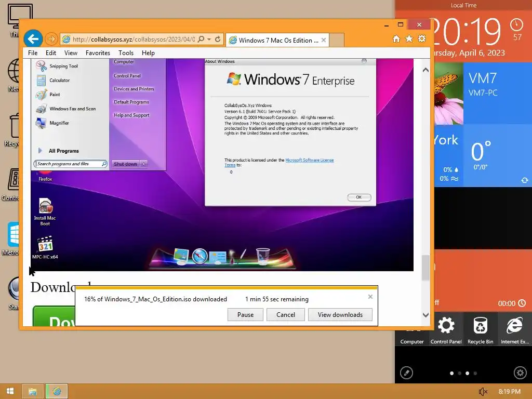Open the View menu
The image size is (532, 399).
pyautogui.click(x=71, y=53)
